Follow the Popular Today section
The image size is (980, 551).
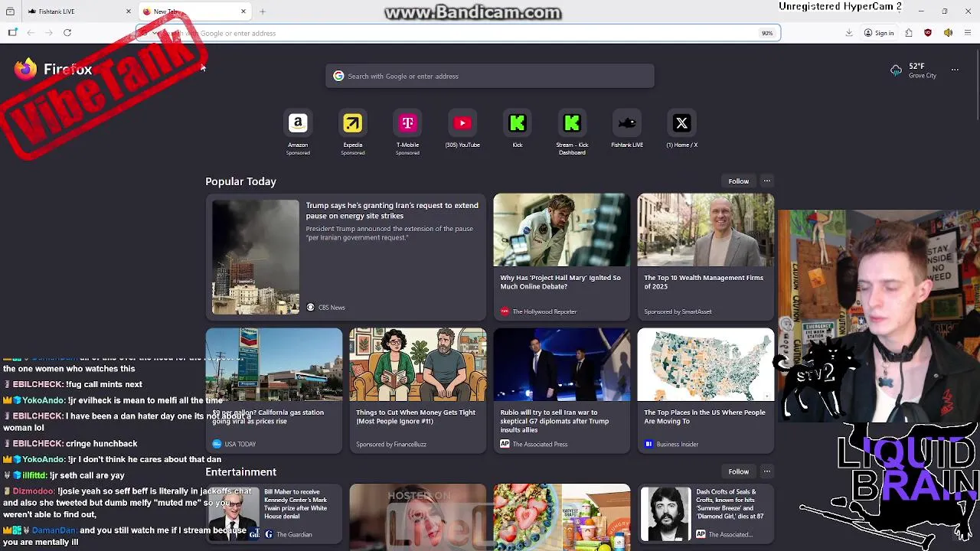[739, 181]
